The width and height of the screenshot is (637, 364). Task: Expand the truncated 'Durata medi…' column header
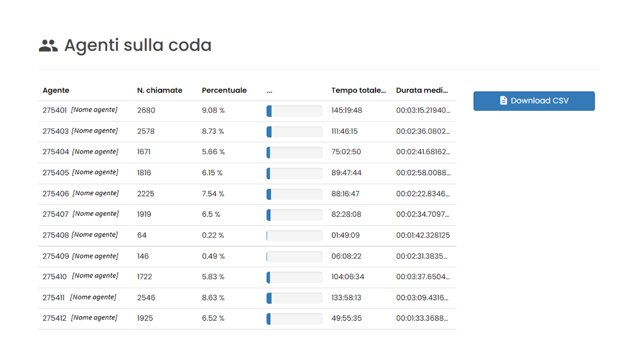pyautogui.click(x=422, y=90)
